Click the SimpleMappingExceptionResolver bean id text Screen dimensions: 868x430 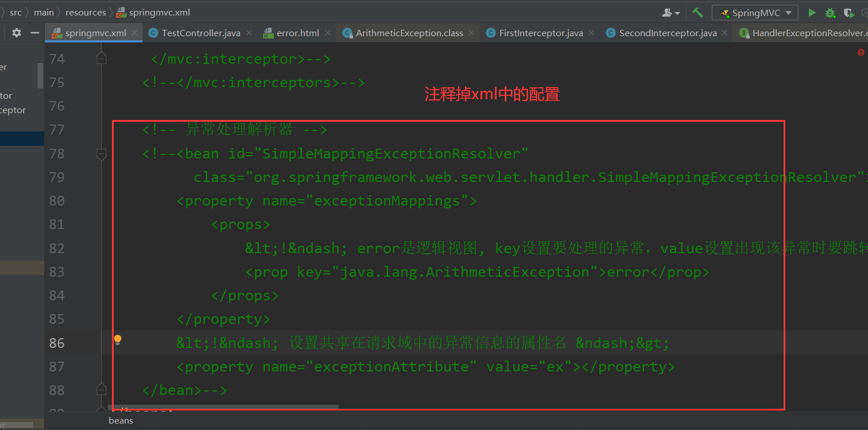point(391,153)
